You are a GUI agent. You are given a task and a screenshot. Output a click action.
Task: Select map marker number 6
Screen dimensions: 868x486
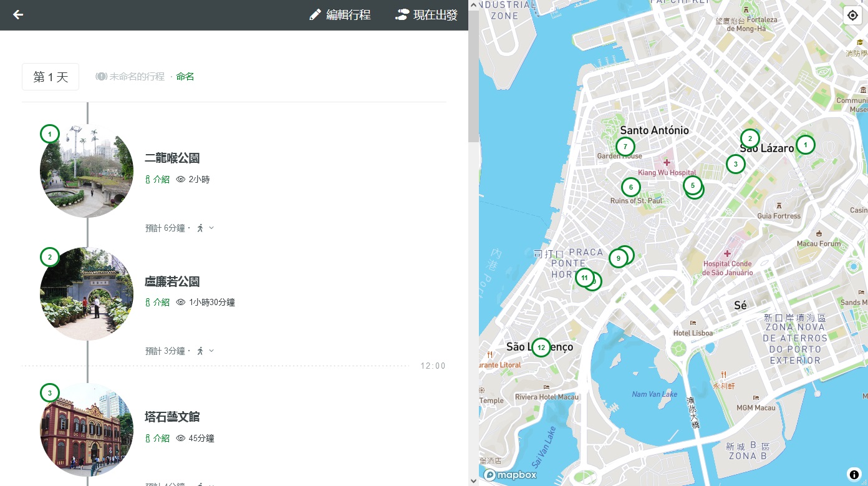[630, 187]
